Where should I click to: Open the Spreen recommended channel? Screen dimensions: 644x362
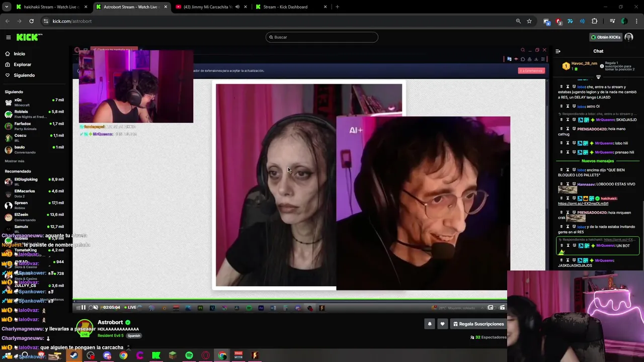click(x=34, y=205)
